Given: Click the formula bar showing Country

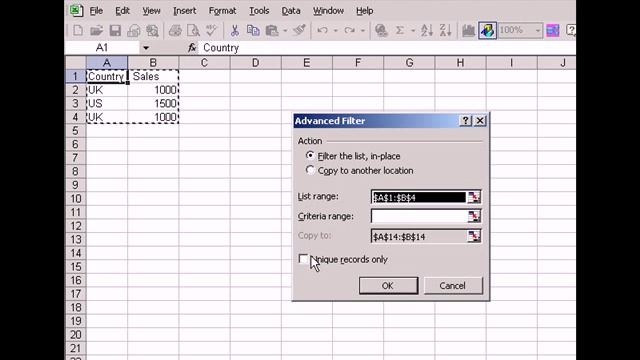Looking at the screenshot, I should (388, 48).
